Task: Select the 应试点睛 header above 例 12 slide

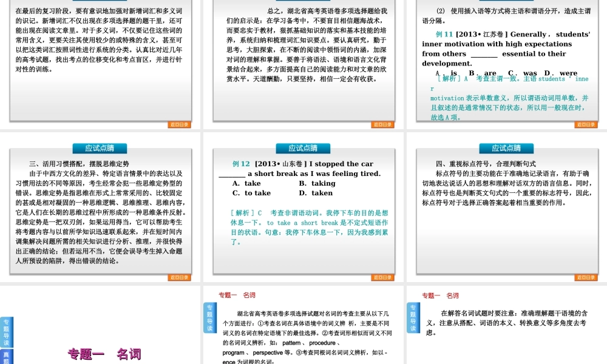Action: pos(303,148)
